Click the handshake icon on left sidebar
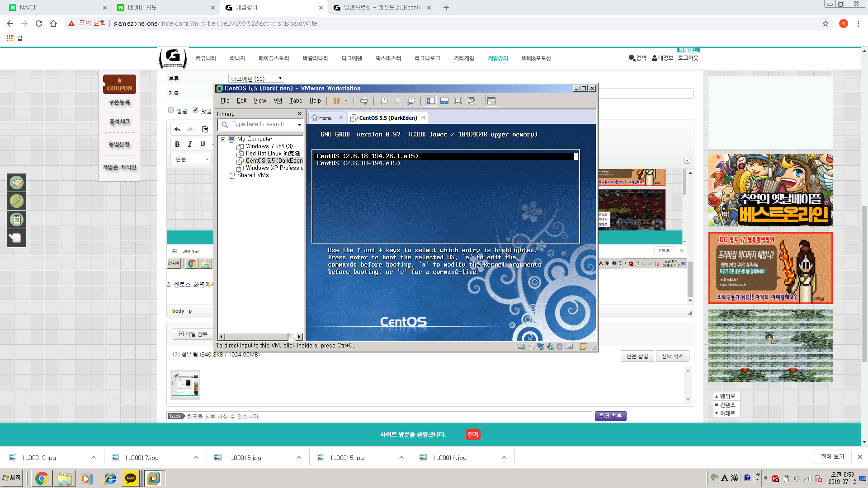Viewport: 868px width, 488px height. pyautogui.click(x=17, y=183)
